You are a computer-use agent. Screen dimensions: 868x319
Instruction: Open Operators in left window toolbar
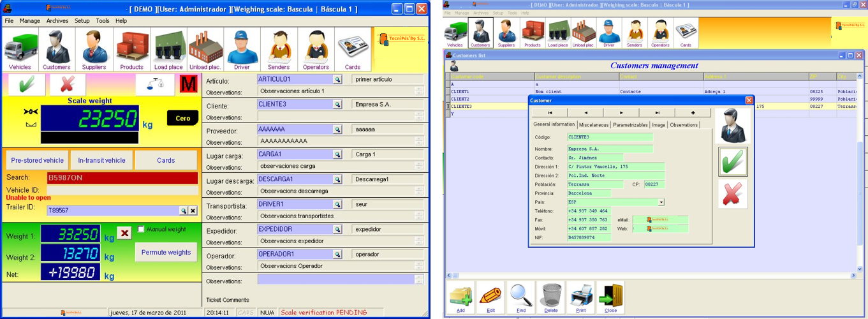(316, 50)
